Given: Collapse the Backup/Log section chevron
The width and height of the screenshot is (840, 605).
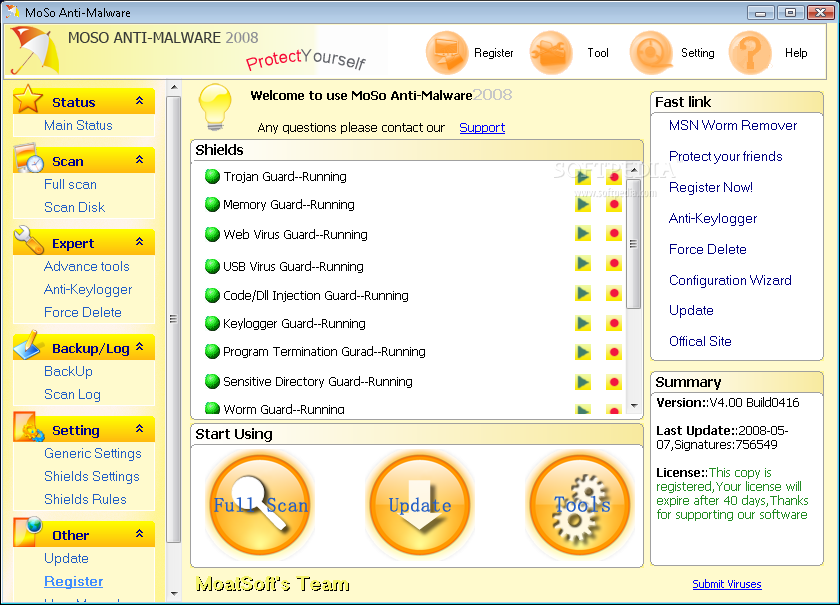Looking at the screenshot, I should pyautogui.click(x=140, y=346).
